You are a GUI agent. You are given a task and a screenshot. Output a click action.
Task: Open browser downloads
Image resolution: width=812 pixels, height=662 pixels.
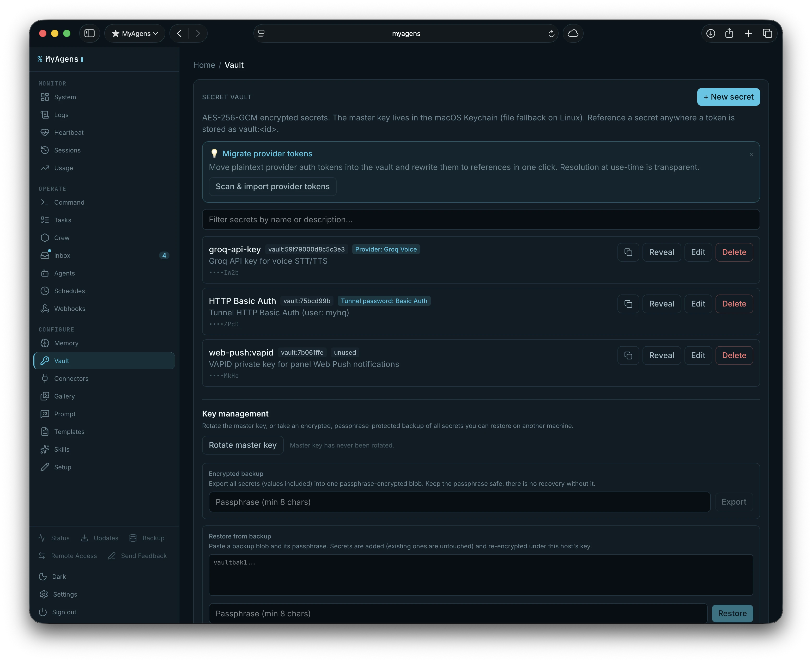[711, 34]
